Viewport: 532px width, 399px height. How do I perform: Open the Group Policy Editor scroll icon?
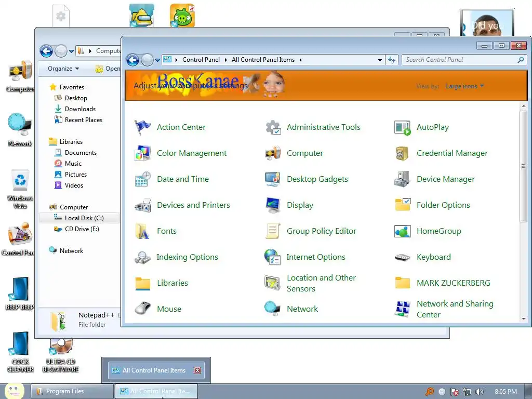(273, 231)
